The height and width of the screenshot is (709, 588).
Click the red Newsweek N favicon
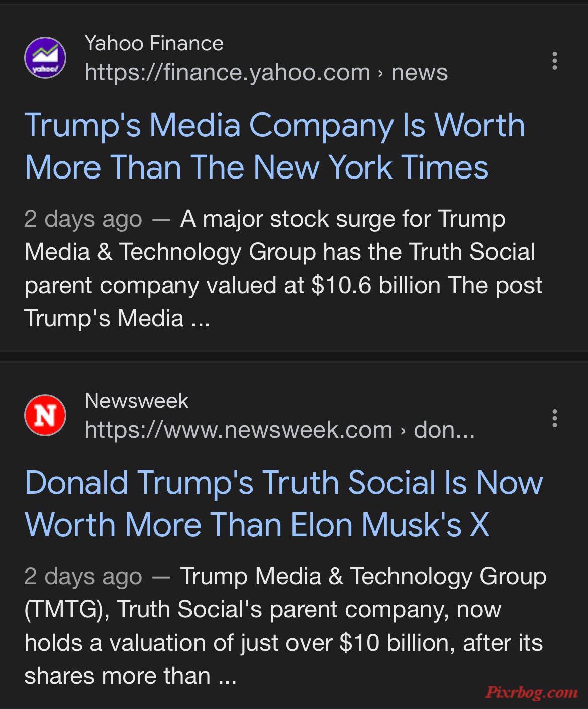(x=45, y=415)
